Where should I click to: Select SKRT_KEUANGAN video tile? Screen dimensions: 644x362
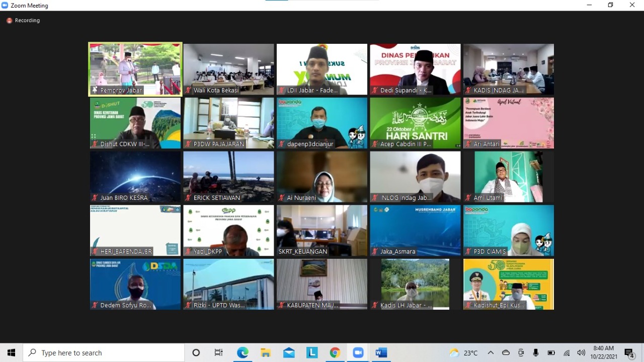(x=322, y=230)
